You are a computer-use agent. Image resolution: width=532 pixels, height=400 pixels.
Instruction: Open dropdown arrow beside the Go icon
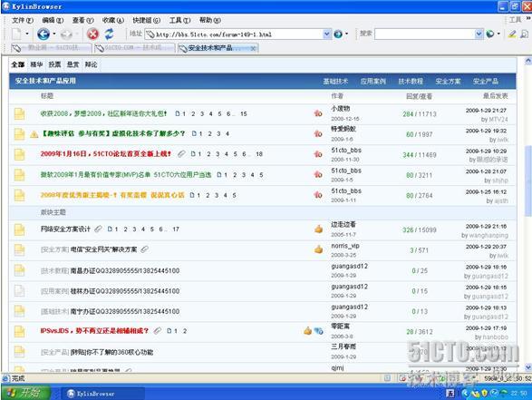(x=346, y=34)
